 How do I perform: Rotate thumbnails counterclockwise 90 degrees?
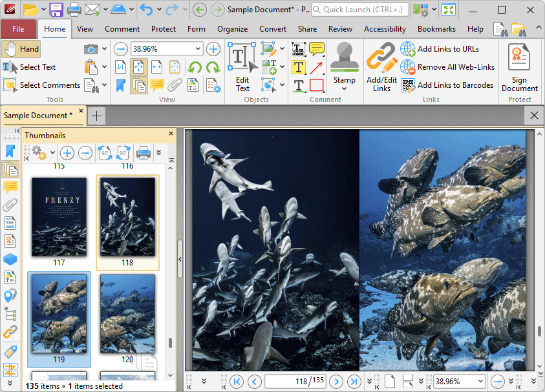[105, 153]
